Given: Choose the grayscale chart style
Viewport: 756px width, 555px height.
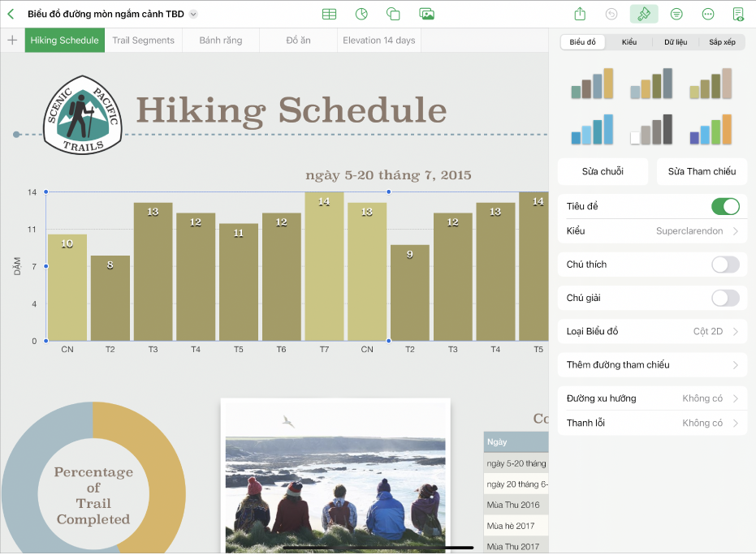Looking at the screenshot, I should click(651, 129).
